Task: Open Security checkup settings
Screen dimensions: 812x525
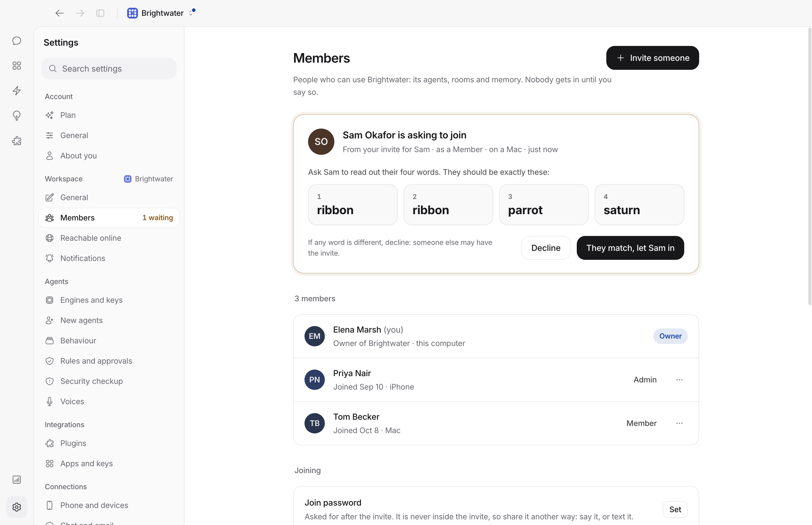Action: point(109,381)
